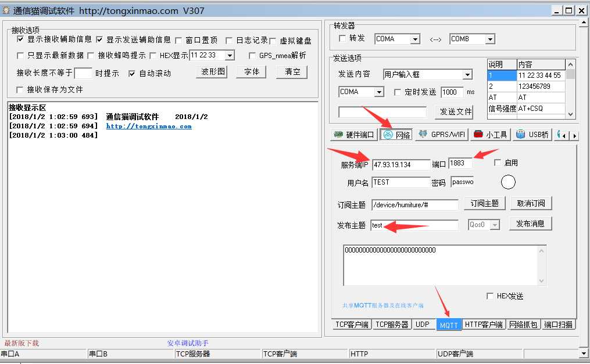Screen dimensions: 590x364
Task: Click the 订阅主题 subscribe button
Action: click(x=484, y=204)
